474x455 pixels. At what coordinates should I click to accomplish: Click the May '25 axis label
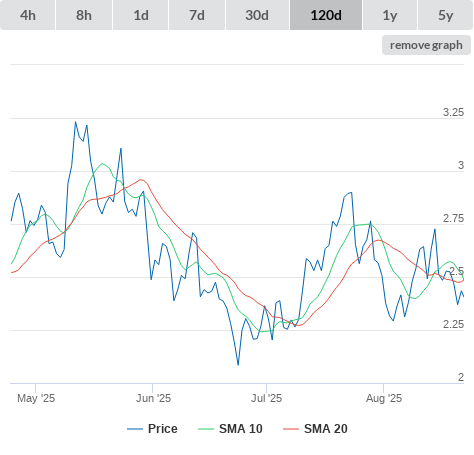pyautogui.click(x=36, y=398)
